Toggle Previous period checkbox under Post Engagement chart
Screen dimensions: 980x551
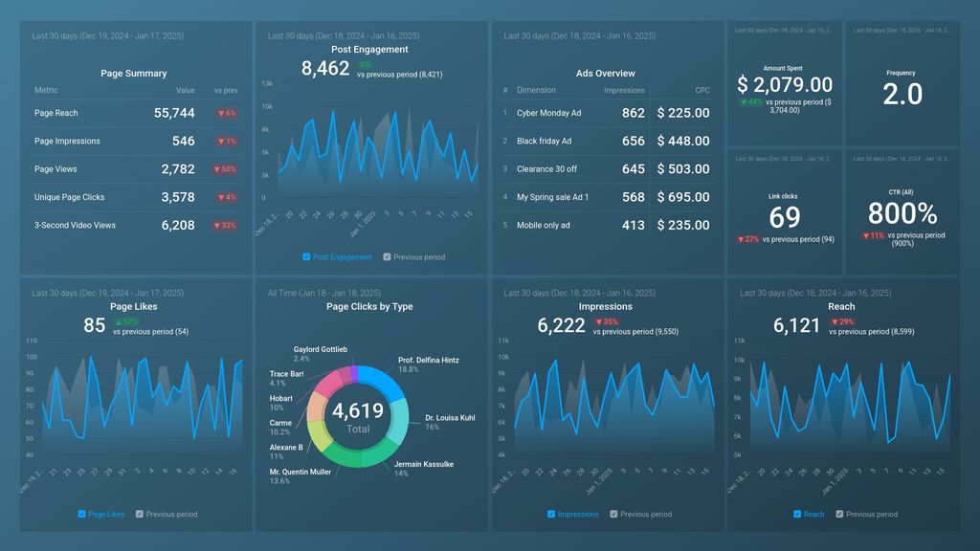point(387,256)
